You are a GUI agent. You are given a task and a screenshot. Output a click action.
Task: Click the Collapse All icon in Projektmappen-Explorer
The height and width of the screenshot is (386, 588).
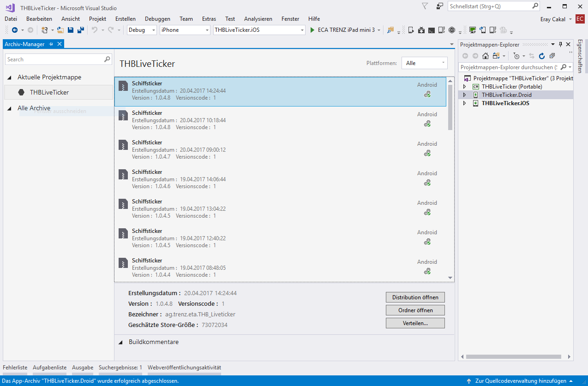pos(552,56)
